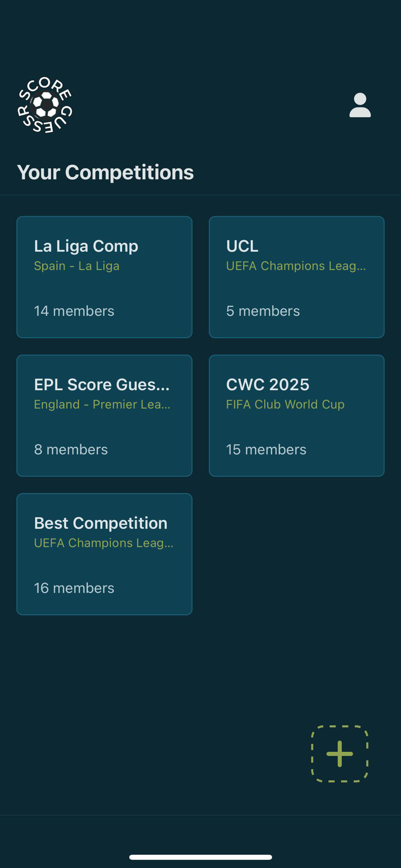
Task: View the 14 members count
Action: tap(74, 311)
